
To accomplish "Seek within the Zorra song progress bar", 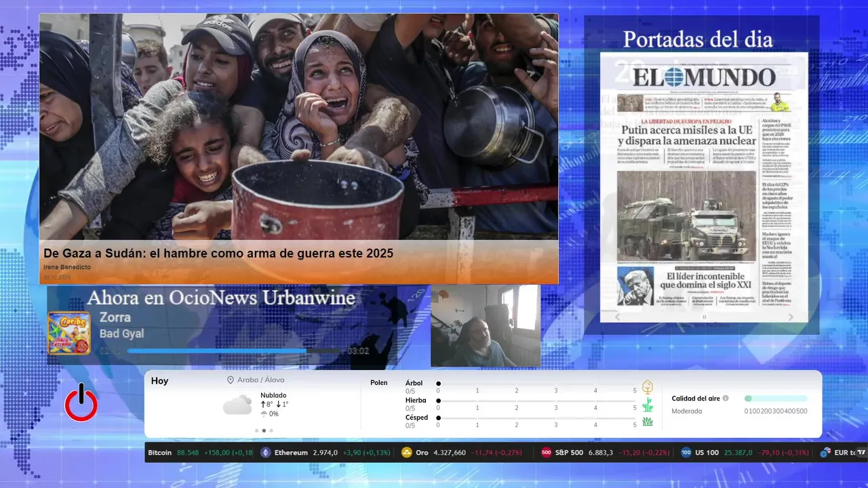I will coord(235,351).
